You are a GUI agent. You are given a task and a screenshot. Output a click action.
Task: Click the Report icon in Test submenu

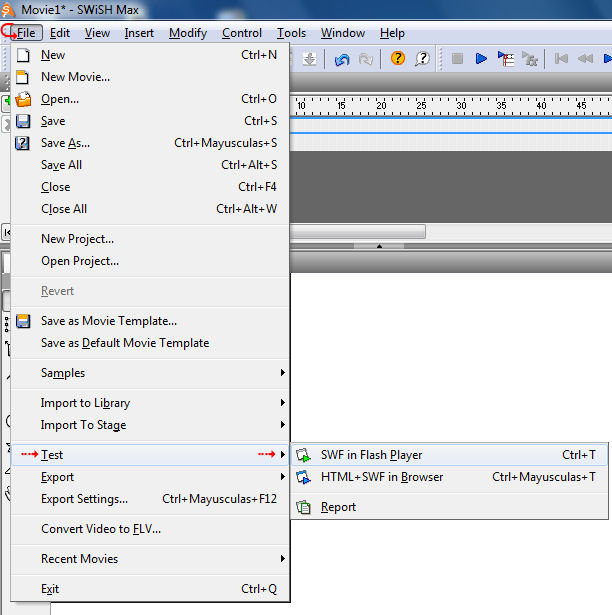[x=303, y=507]
